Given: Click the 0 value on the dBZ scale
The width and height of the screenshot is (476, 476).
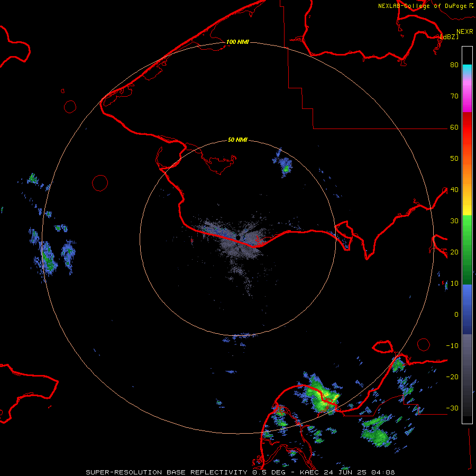Looking at the screenshot, I should tap(456, 315).
